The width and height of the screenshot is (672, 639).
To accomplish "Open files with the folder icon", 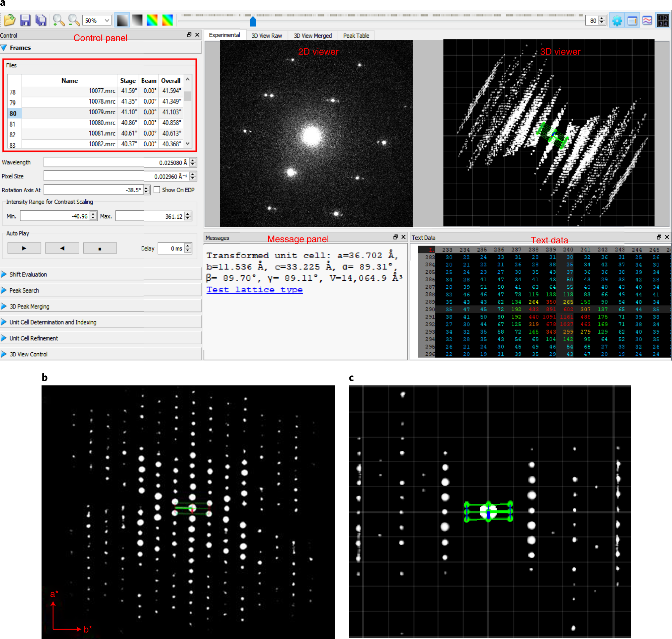I will point(9,20).
